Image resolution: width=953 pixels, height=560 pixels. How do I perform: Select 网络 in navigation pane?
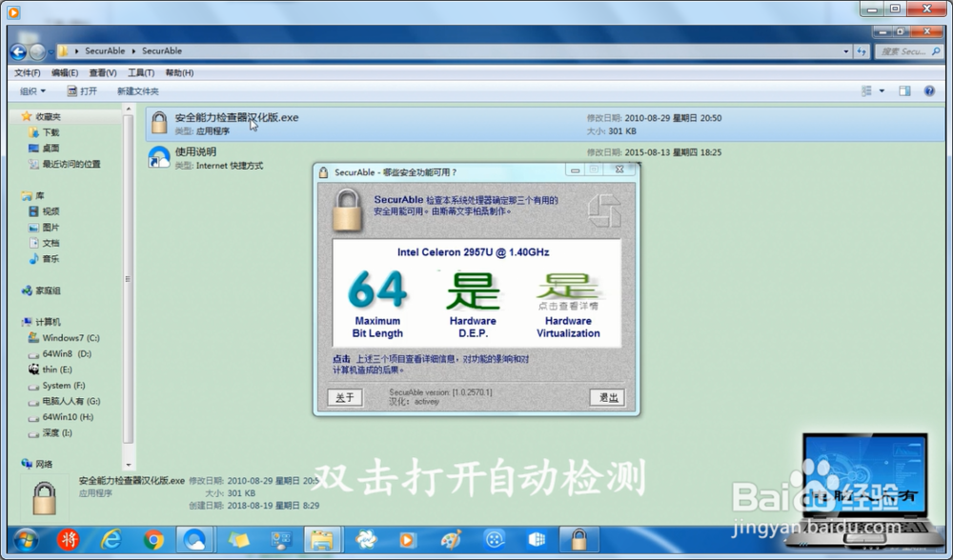coord(37,464)
